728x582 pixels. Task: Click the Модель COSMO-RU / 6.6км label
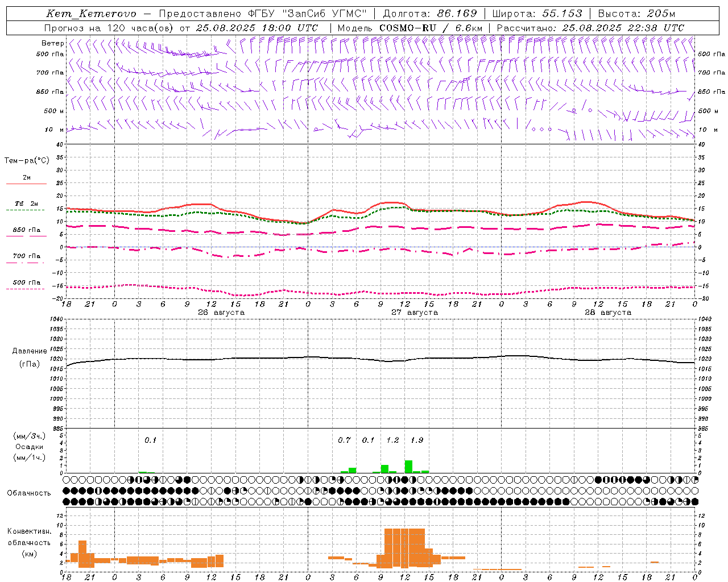(410, 28)
